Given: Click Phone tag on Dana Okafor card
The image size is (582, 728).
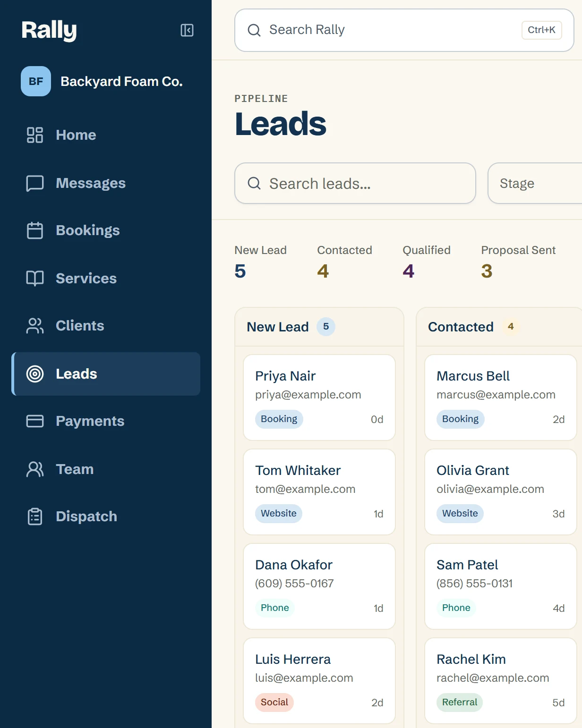Looking at the screenshot, I should click(275, 608).
